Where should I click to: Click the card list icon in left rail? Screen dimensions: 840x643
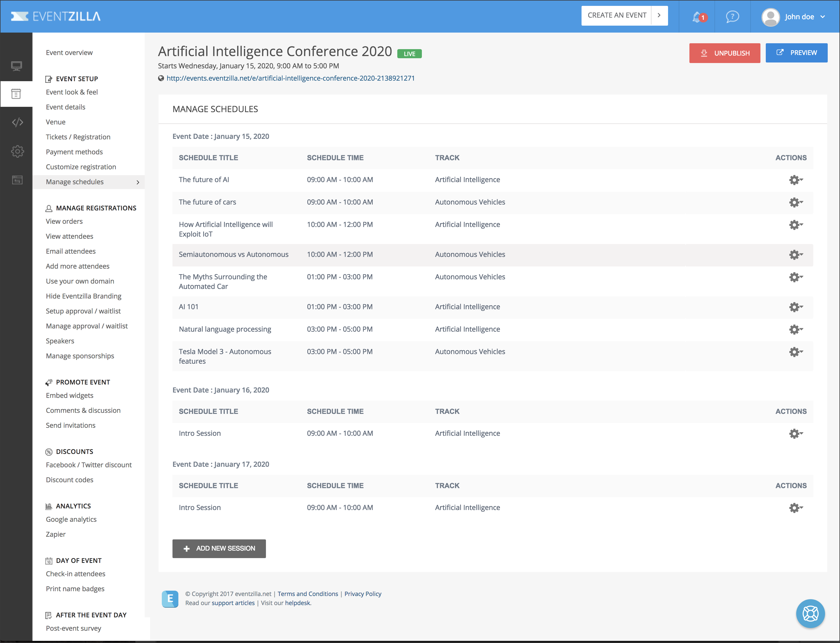[x=17, y=180]
